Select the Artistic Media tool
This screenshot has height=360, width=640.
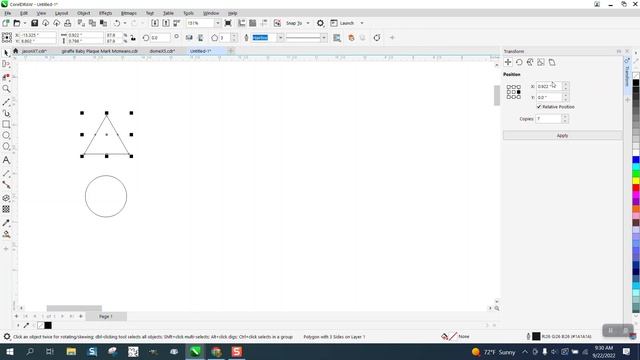coord(6,113)
